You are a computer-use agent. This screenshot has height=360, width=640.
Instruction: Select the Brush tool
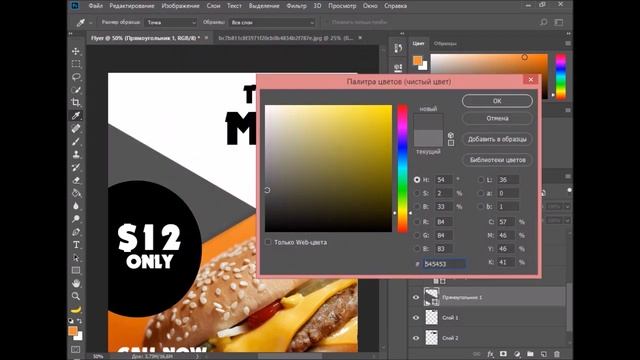pyautogui.click(x=76, y=142)
